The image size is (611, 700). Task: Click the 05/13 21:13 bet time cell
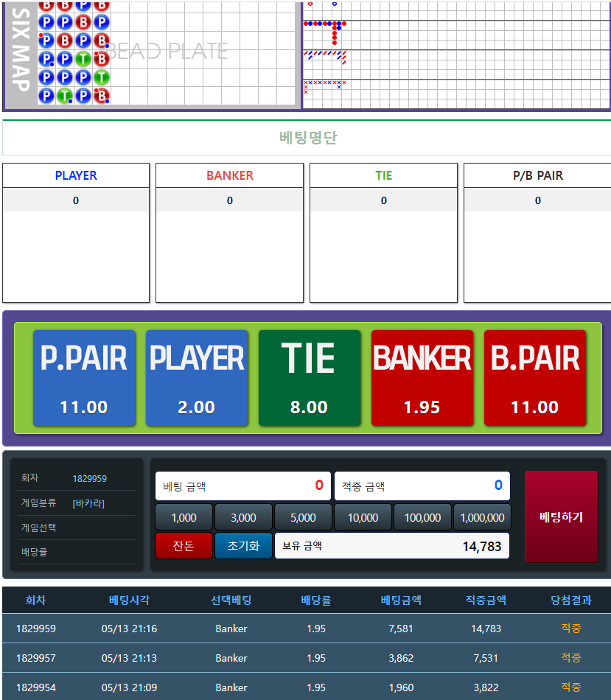129,658
